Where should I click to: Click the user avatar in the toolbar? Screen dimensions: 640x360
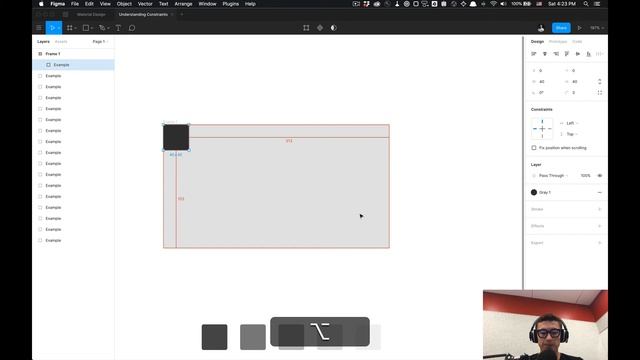pyautogui.click(x=541, y=28)
